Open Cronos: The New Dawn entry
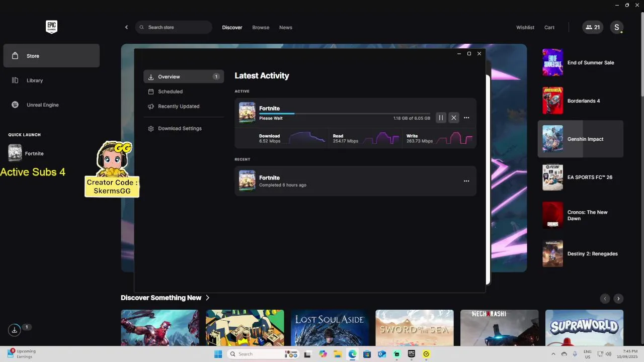This screenshot has height=362, width=644. (581, 215)
